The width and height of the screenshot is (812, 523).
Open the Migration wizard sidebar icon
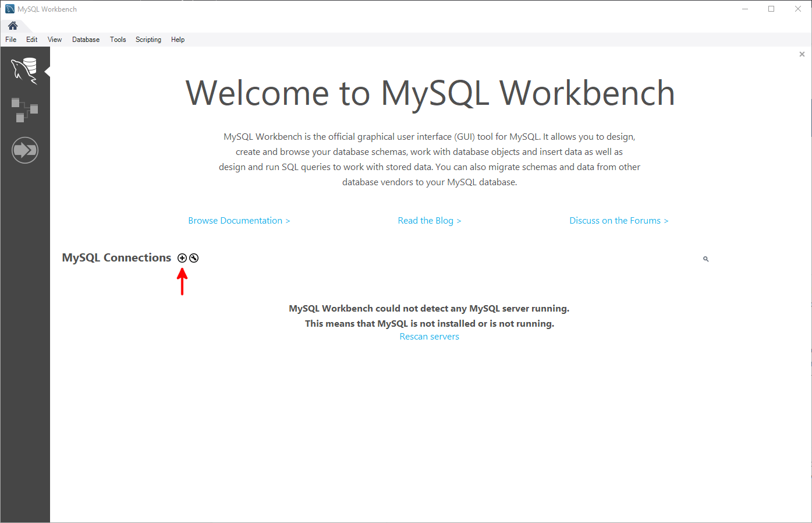(25, 150)
